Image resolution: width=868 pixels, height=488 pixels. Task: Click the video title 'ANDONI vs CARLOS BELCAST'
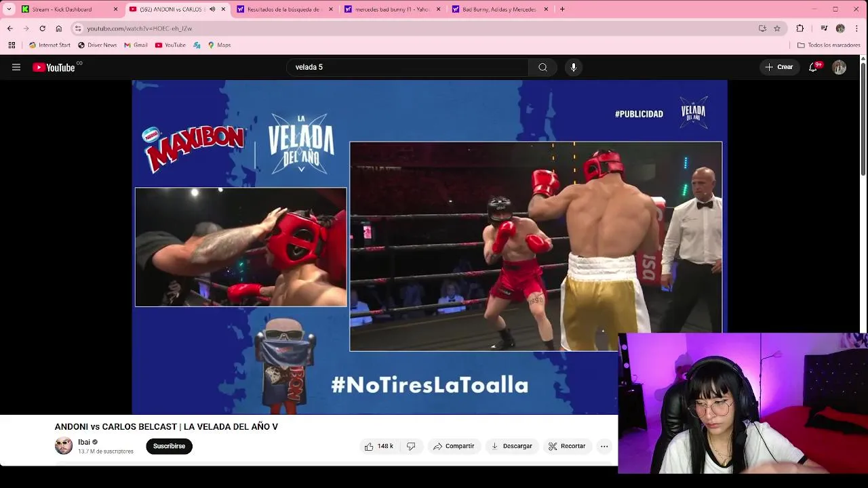point(166,427)
